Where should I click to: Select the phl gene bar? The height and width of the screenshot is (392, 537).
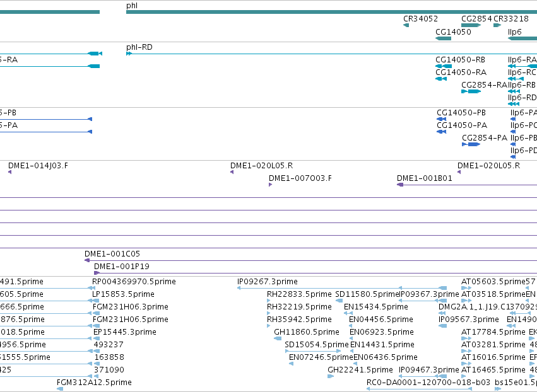[x=331, y=12]
